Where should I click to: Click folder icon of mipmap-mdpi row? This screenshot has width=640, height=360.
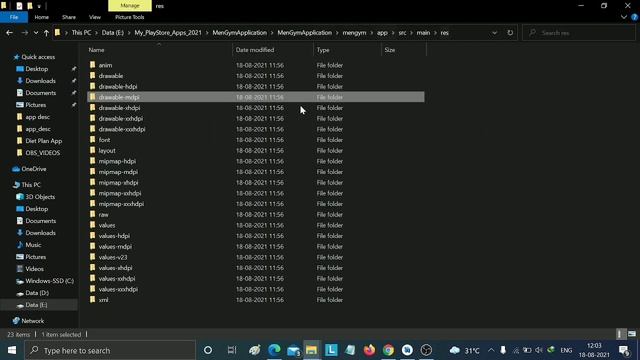(x=93, y=171)
